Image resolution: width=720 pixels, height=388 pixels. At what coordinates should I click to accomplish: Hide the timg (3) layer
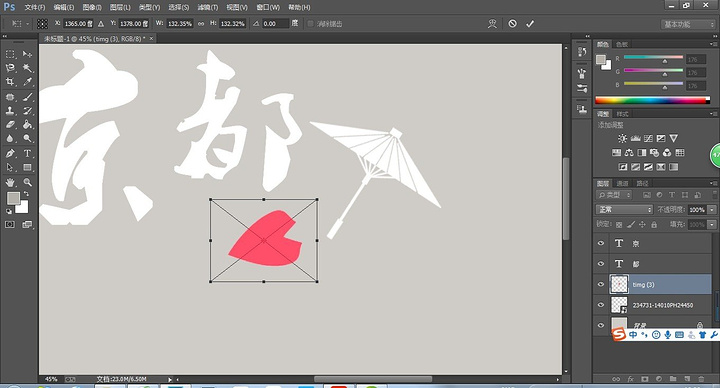click(601, 284)
